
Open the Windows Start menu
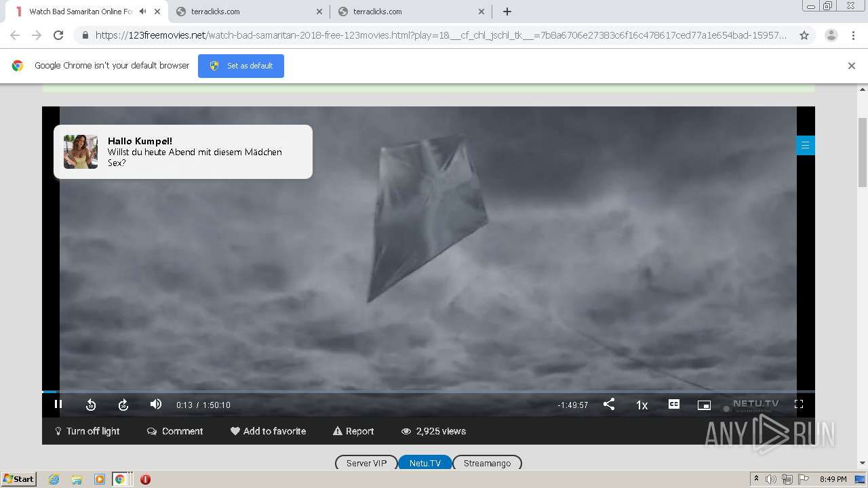19,479
